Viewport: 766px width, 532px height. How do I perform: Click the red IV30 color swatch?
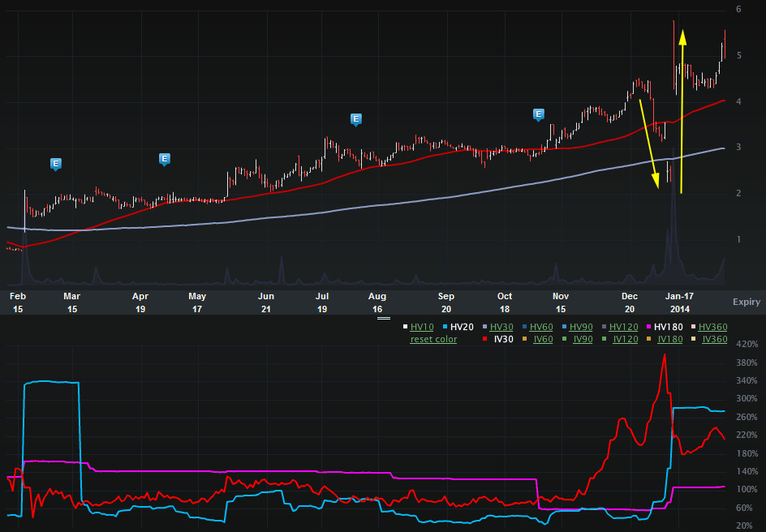[x=486, y=339]
